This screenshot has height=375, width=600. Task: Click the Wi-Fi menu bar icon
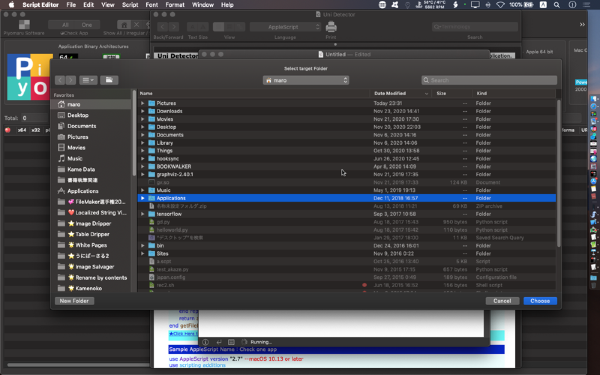[x=501, y=5]
